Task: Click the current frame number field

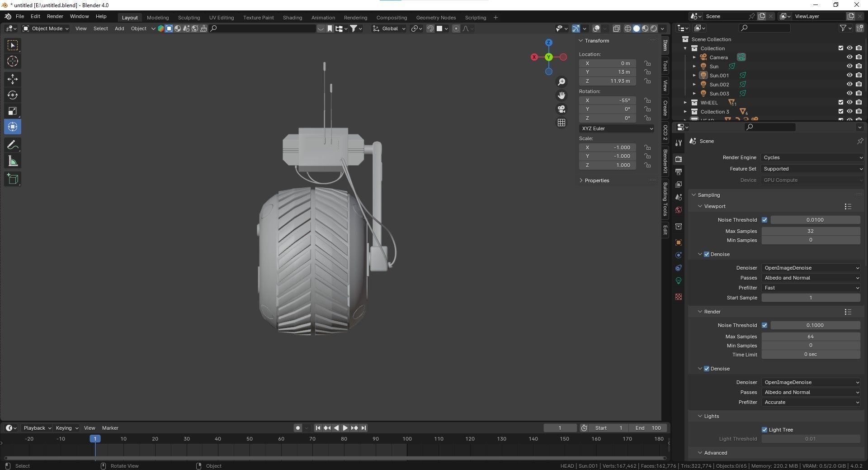Action: [x=560, y=428]
